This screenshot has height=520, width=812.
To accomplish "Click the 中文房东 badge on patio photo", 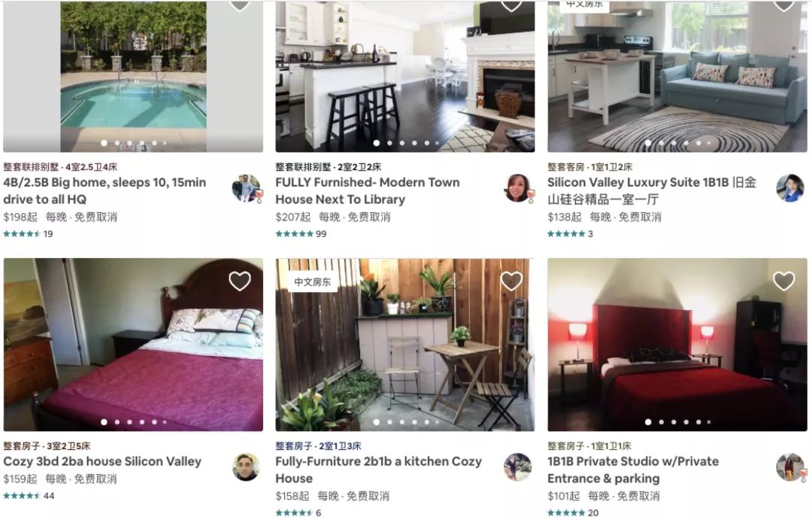I will click(312, 282).
